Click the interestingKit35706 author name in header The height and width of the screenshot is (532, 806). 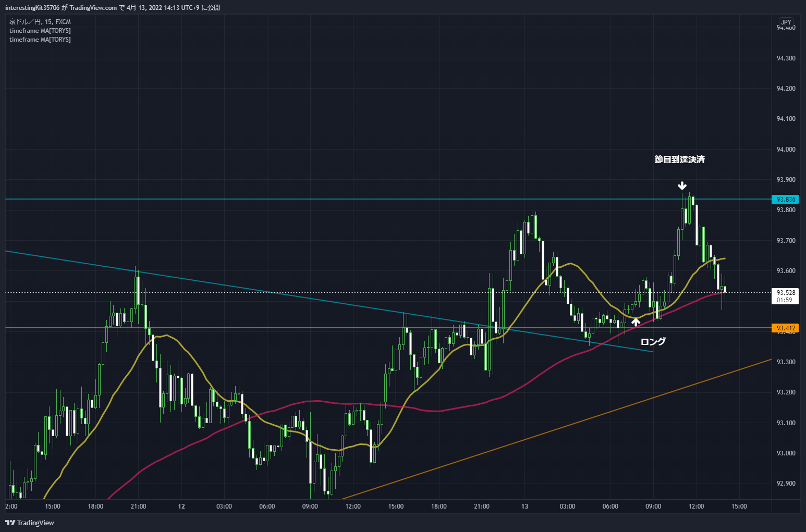coord(32,8)
